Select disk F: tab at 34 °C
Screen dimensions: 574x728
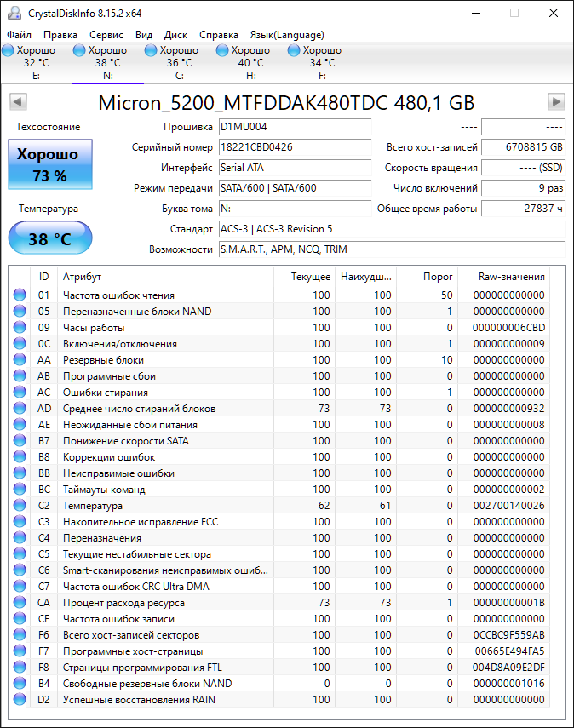pos(322,63)
